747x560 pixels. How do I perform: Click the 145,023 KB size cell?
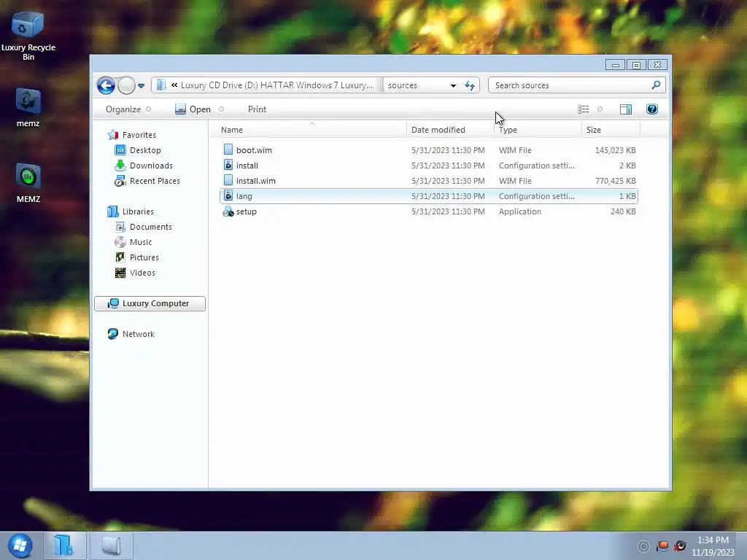click(x=615, y=150)
